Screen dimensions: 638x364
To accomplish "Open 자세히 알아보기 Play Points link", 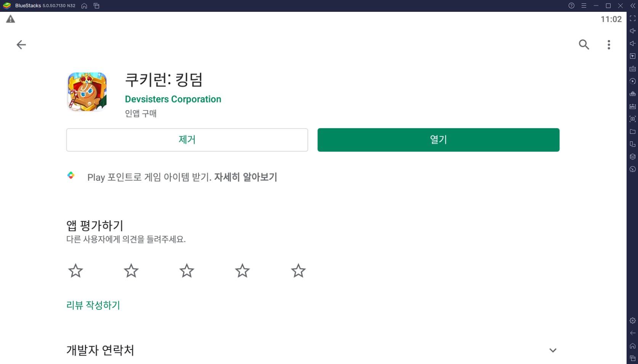I will (245, 177).
